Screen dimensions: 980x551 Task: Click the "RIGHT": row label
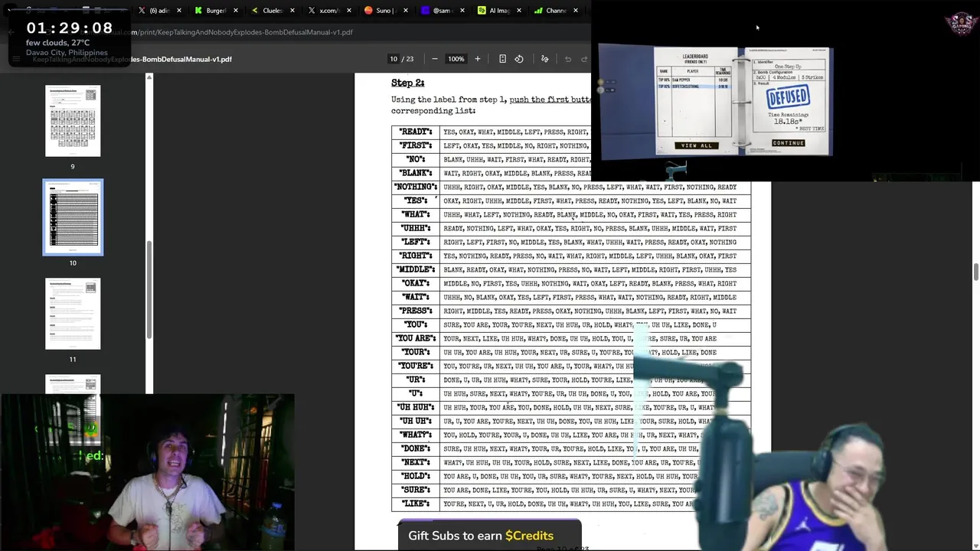pyautogui.click(x=416, y=256)
